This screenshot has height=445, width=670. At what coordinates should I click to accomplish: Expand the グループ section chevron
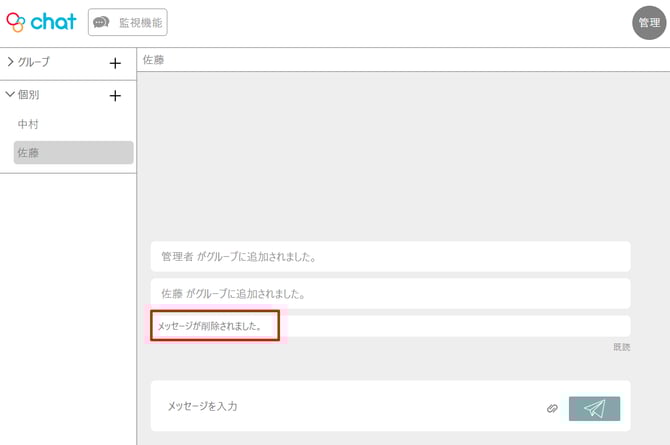(x=10, y=62)
